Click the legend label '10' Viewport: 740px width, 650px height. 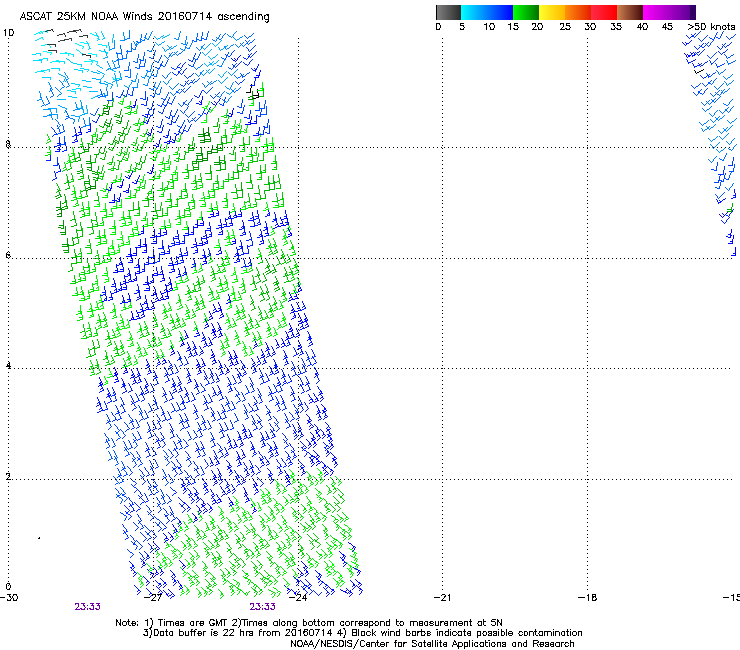489,27
